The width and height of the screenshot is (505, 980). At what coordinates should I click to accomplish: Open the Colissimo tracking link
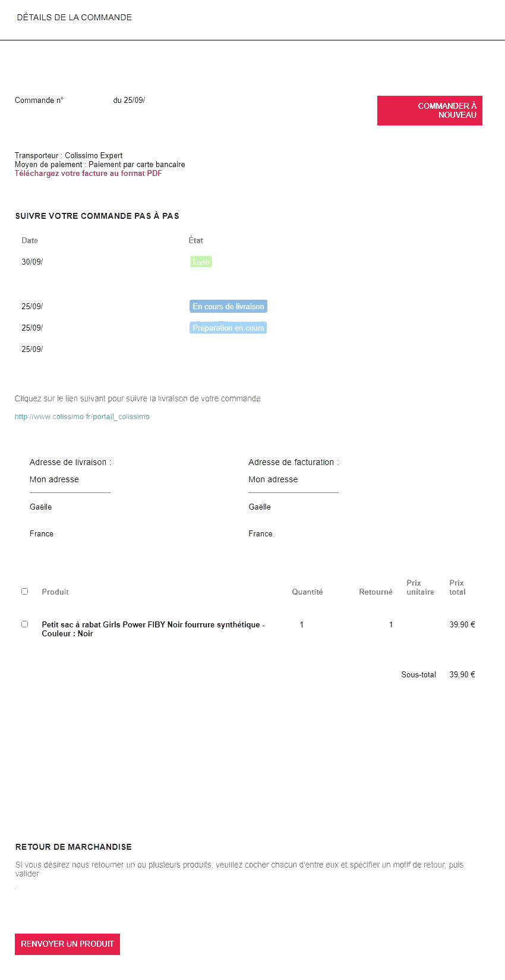[x=82, y=417]
